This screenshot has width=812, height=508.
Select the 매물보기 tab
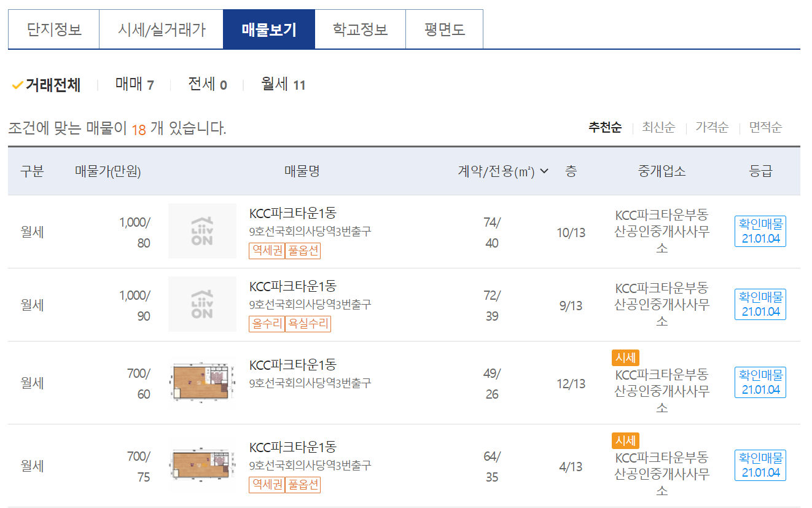click(x=269, y=29)
